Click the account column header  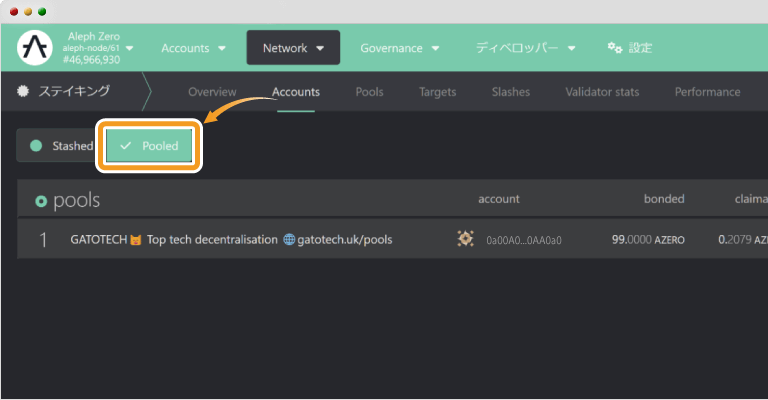click(499, 199)
